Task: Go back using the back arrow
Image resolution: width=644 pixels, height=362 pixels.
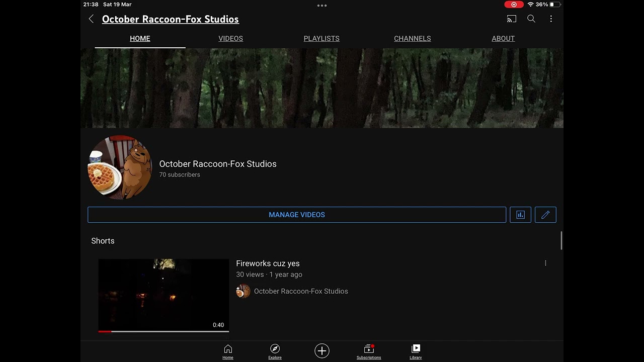Action: click(x=91, y=19)
